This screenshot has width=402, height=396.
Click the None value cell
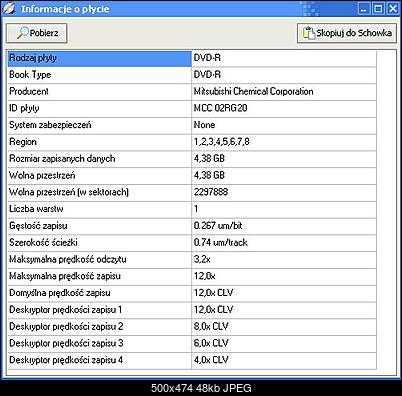284,125
